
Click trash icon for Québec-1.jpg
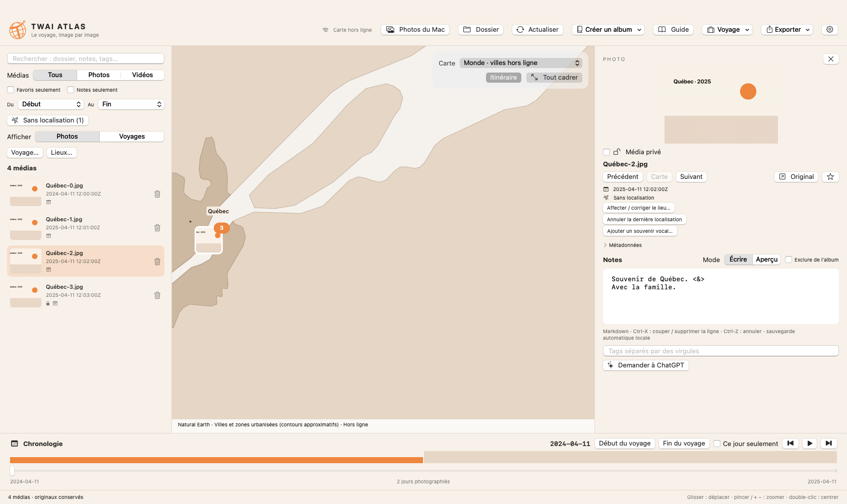pos(157,228)
